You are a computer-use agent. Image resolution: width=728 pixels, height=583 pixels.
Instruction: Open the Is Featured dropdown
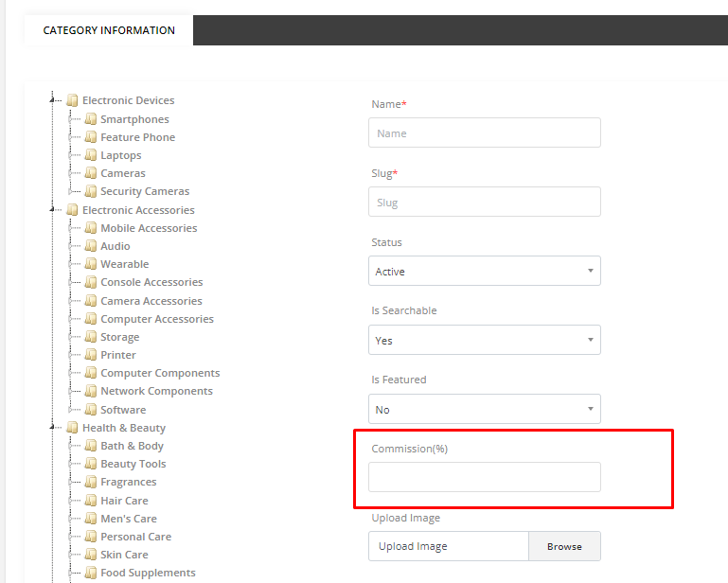[484, 410]
